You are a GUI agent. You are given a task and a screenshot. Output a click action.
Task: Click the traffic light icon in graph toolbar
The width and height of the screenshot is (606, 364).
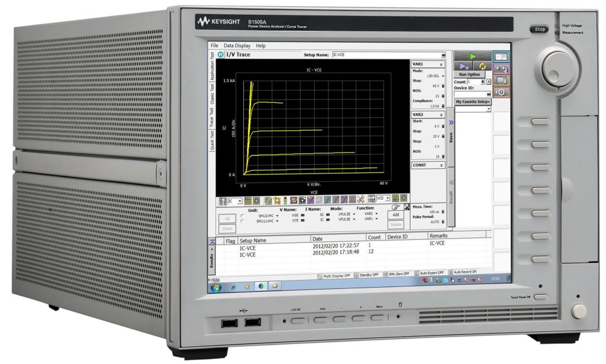285,201
